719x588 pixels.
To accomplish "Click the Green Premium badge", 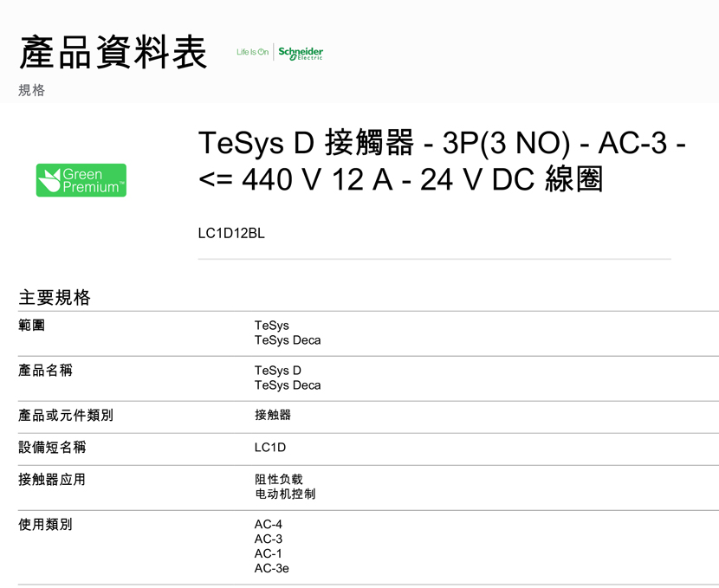I will (81, 180).
